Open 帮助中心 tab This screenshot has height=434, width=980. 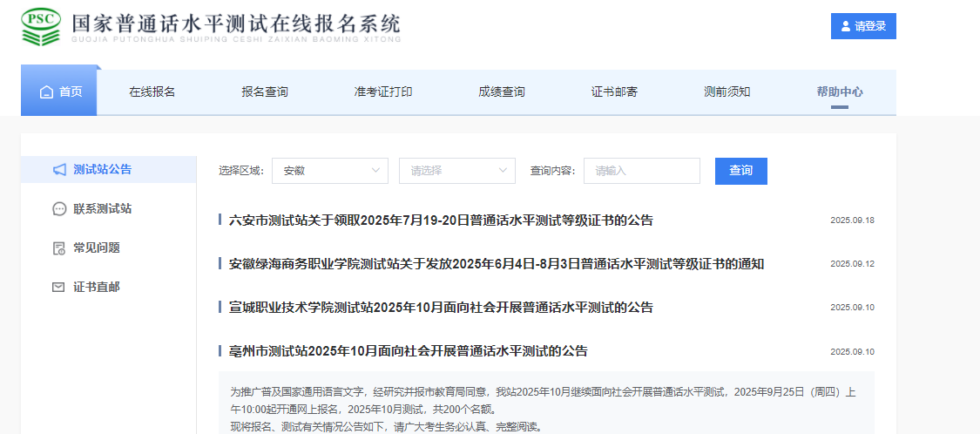coord(840,92)
